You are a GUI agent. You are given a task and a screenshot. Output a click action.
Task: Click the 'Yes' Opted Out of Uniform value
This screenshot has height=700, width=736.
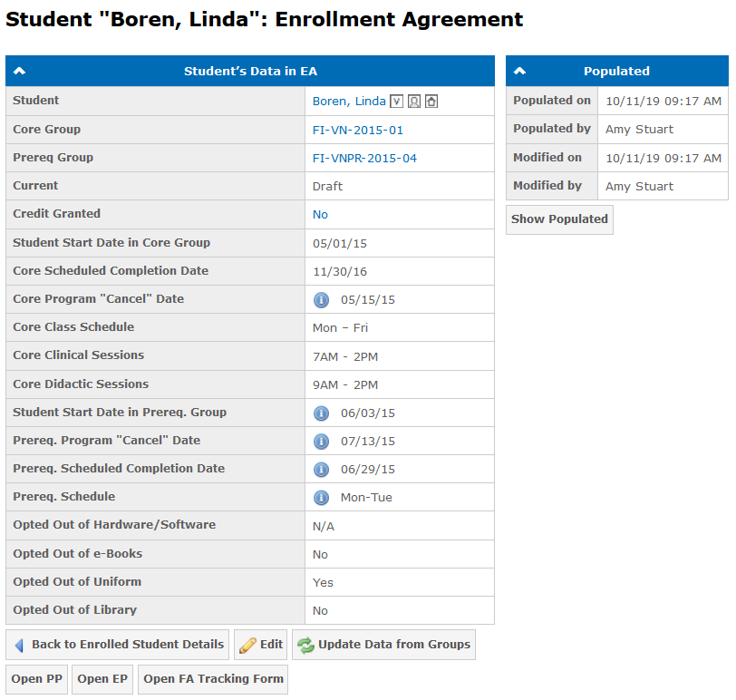pos(323,583)
